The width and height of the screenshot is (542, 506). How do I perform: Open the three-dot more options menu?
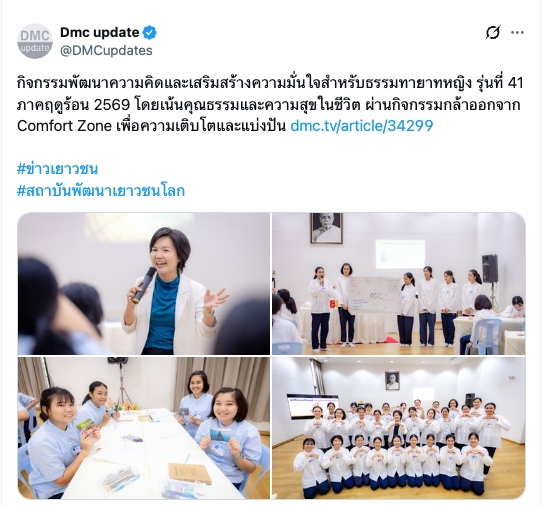tap(517, 32)
